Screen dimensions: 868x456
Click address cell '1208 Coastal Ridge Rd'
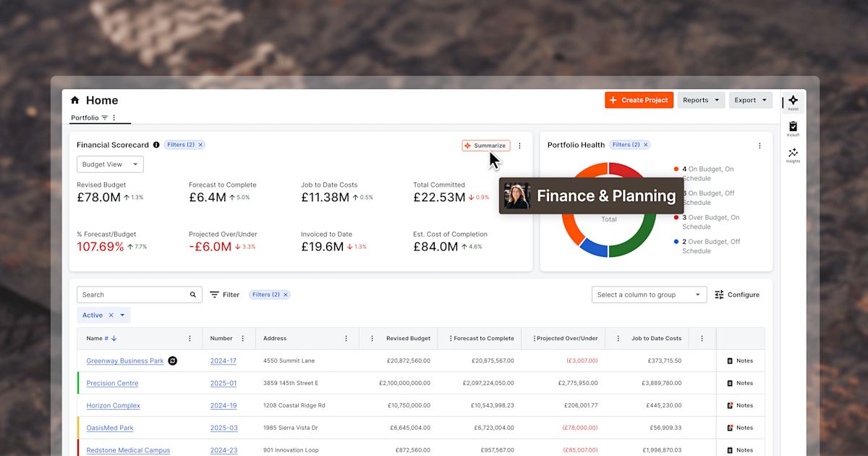point(294,405)
